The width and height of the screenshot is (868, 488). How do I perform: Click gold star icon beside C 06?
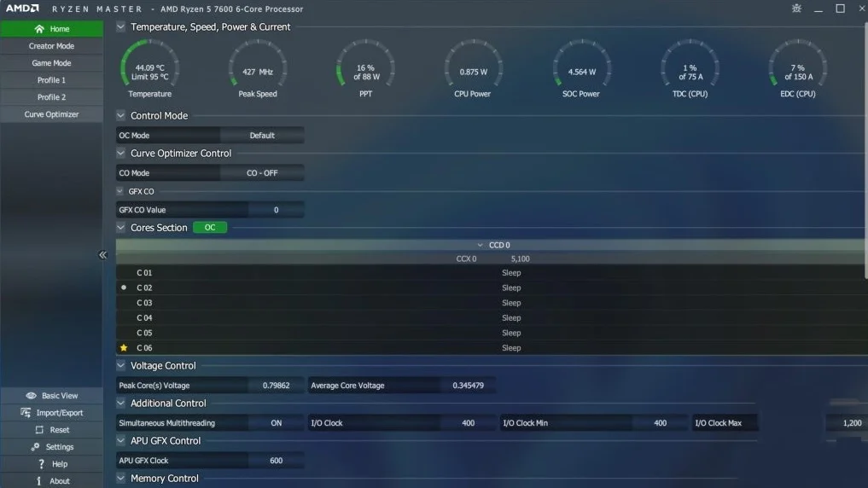[x=124, y=348]
